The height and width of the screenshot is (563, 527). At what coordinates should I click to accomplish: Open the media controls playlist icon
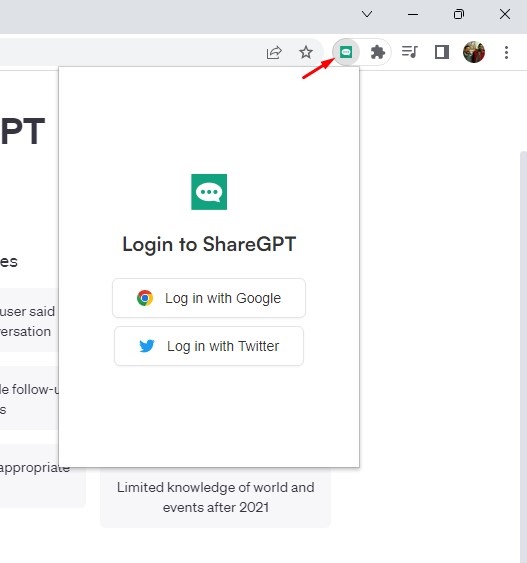click(410, 52)
